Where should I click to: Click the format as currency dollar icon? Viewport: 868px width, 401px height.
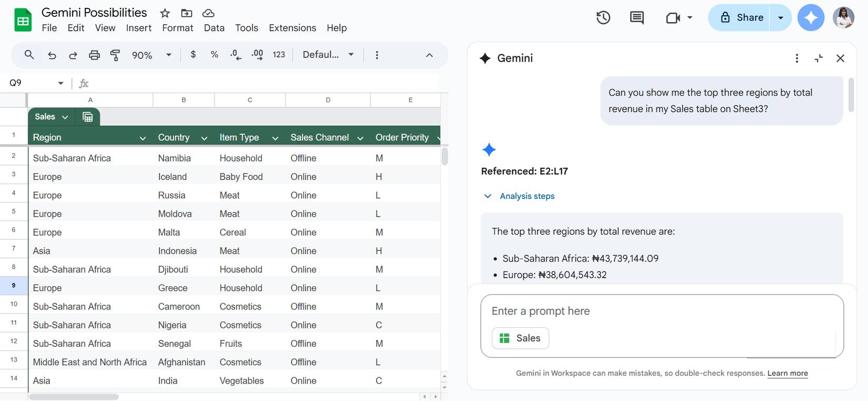pos(193,54)
